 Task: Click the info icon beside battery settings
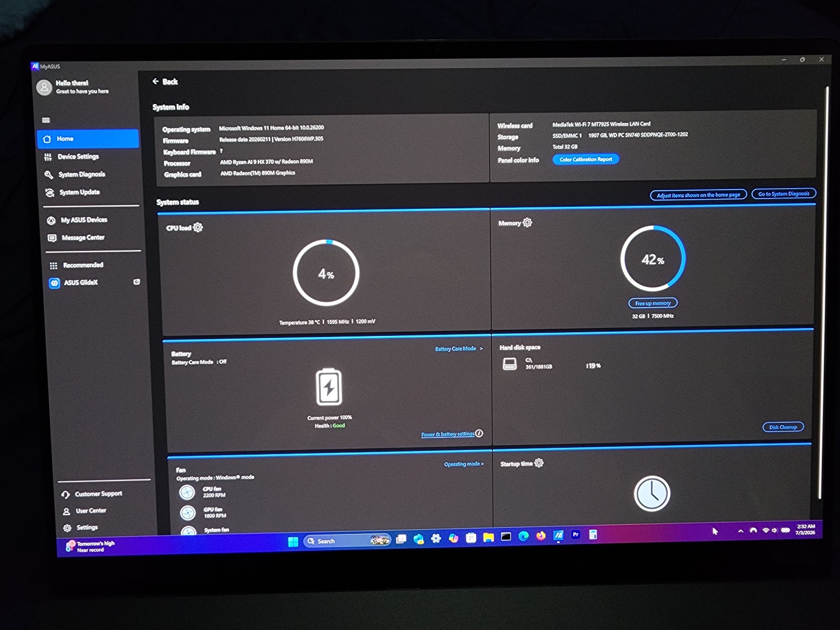[479, 433]
